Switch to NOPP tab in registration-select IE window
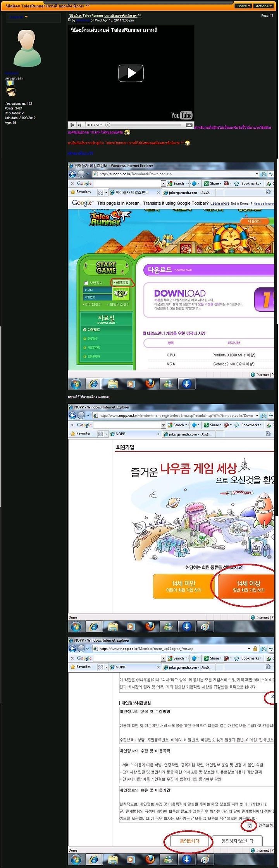Screen dimensions: 279x868 (x=135, y=434)
